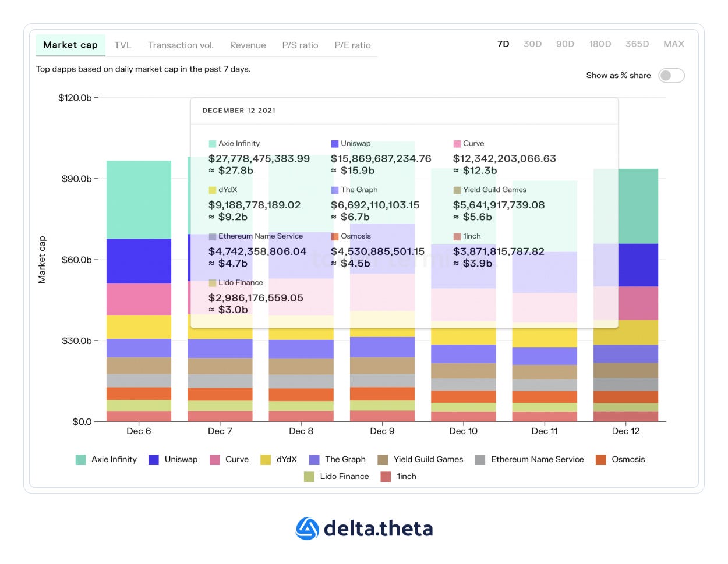Viewport: 728px width, 564px height.
Task: Click the $4,742,358,806.04 ENS value
Action: (257, 251)
